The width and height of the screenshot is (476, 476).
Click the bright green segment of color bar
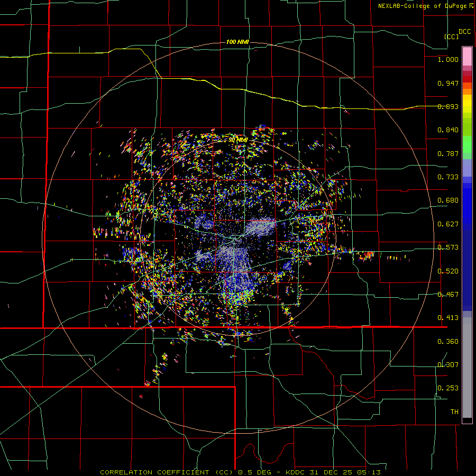click(467, 144)
